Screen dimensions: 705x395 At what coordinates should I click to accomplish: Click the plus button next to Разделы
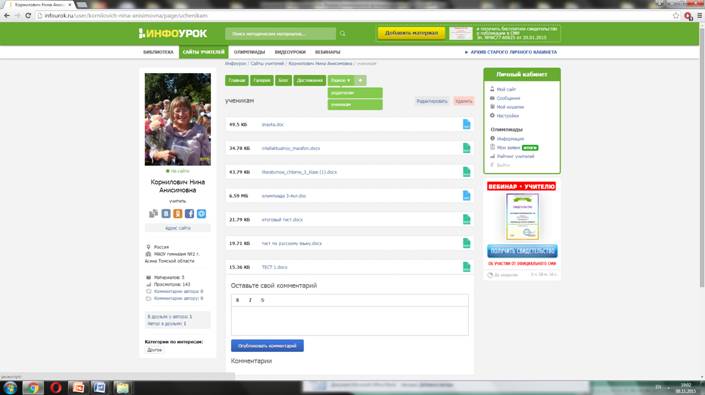[x=360, y=80]
